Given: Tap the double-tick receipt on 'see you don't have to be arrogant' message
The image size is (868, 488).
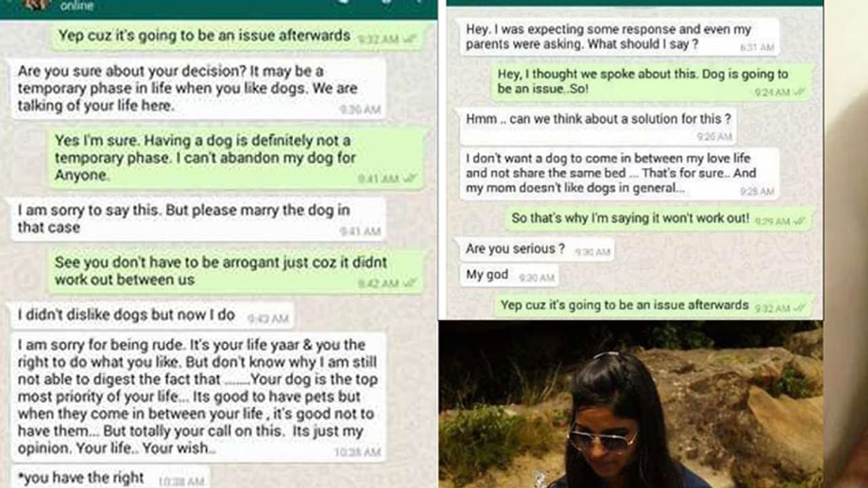Looking at the screenshot, I should click(x=410, y=283).
